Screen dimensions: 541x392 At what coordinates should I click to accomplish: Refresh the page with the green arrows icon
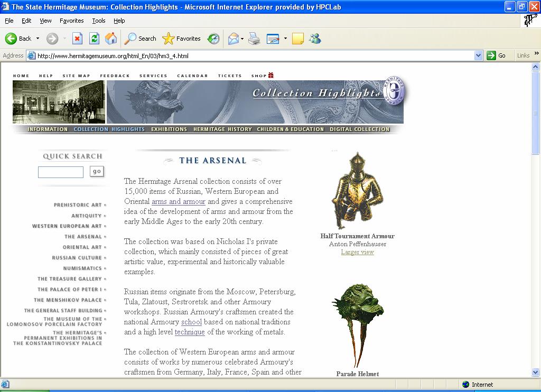[x=94, y=39]
